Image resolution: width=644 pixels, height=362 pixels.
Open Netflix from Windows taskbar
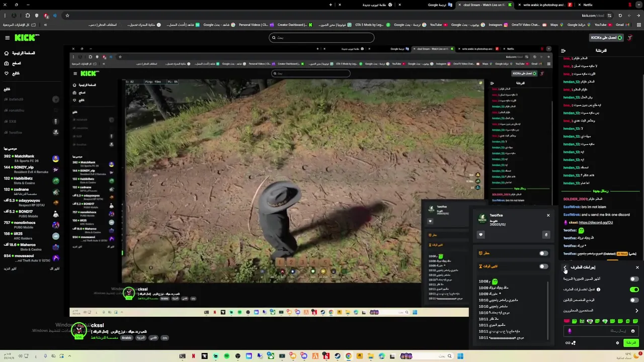(193, 356)
